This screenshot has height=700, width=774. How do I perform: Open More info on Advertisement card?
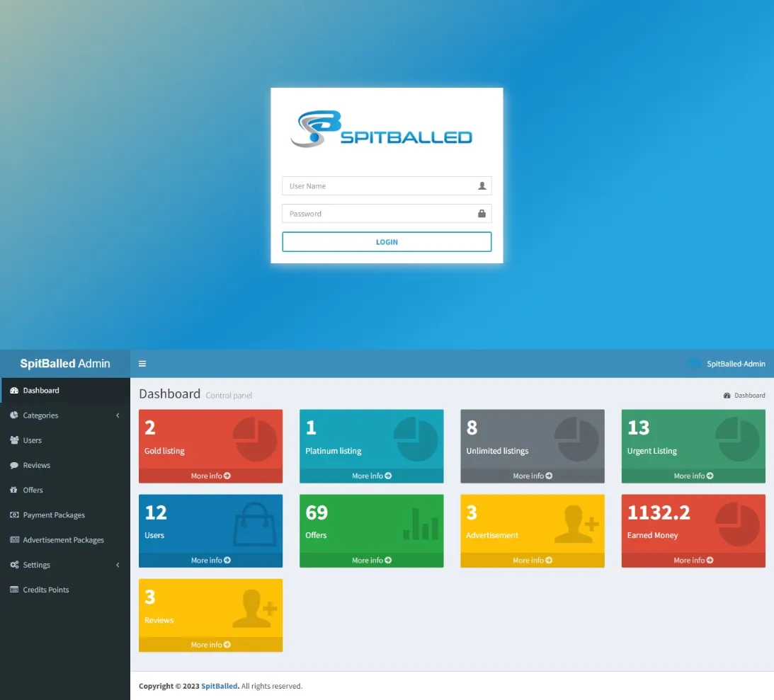pyautogui.click(x=533, y=561)
